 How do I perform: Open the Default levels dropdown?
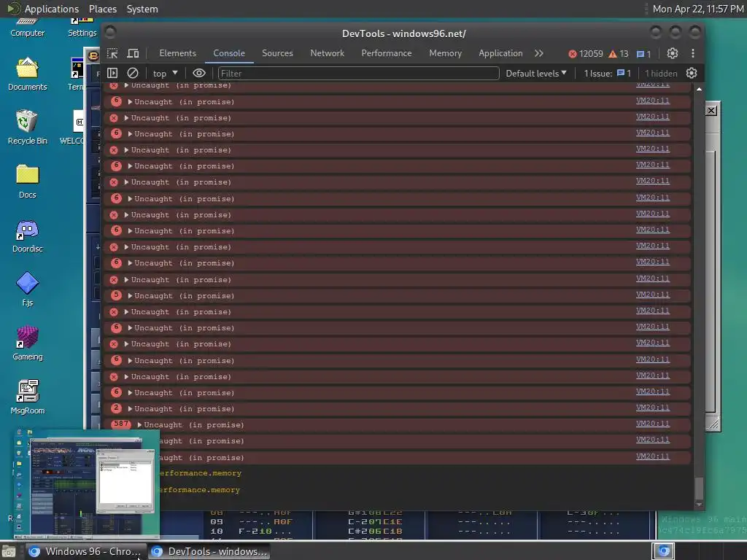536,74
